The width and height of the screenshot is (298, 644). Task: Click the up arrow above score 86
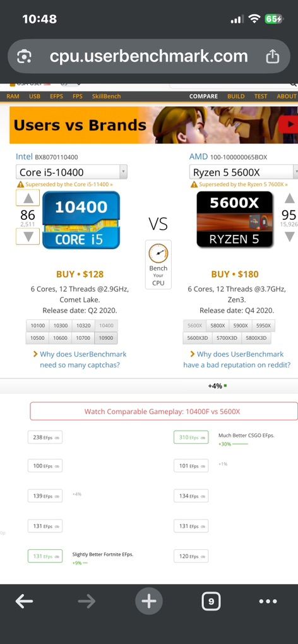[28, 198]
